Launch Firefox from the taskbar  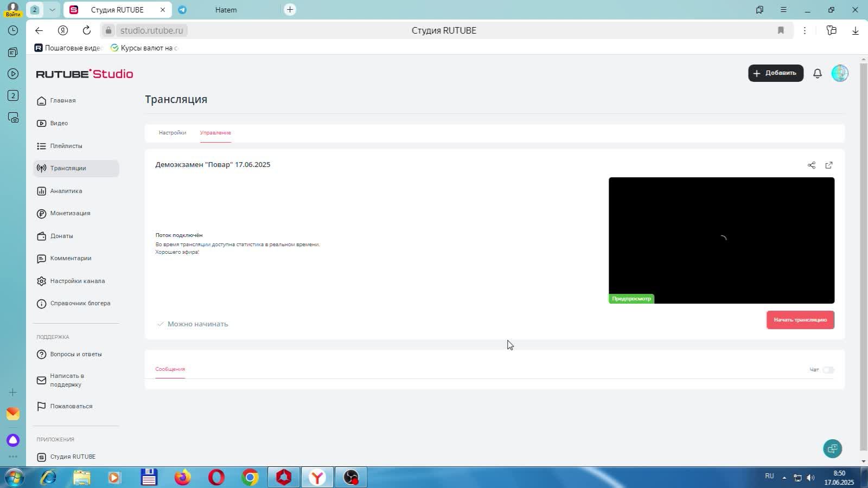tap(183, 477)
